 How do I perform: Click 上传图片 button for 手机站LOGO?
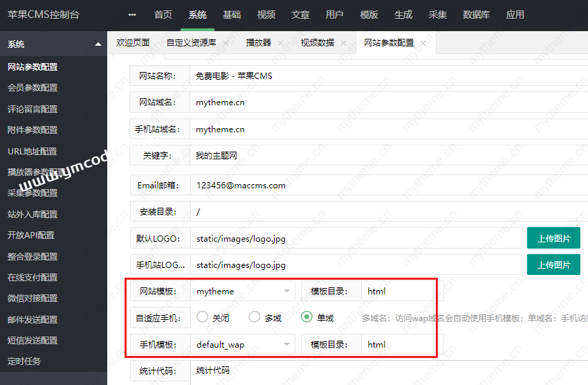[553, 265]
